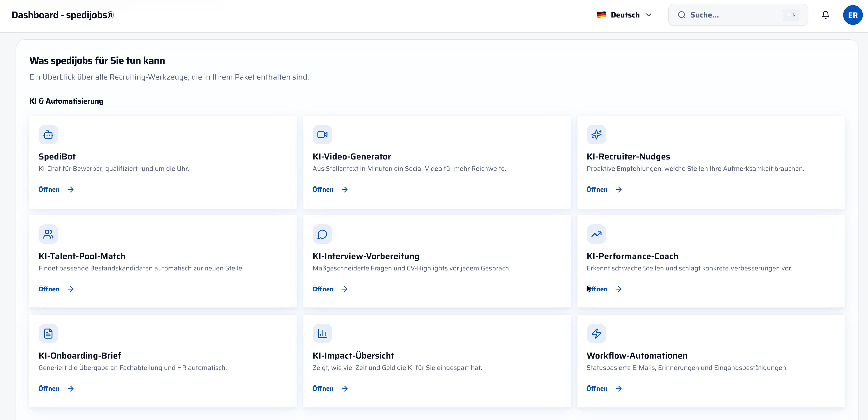Click the Workflow-Automationen lightning bolt icon
This screenshot has height=420, width=868.
pos(596,333)
